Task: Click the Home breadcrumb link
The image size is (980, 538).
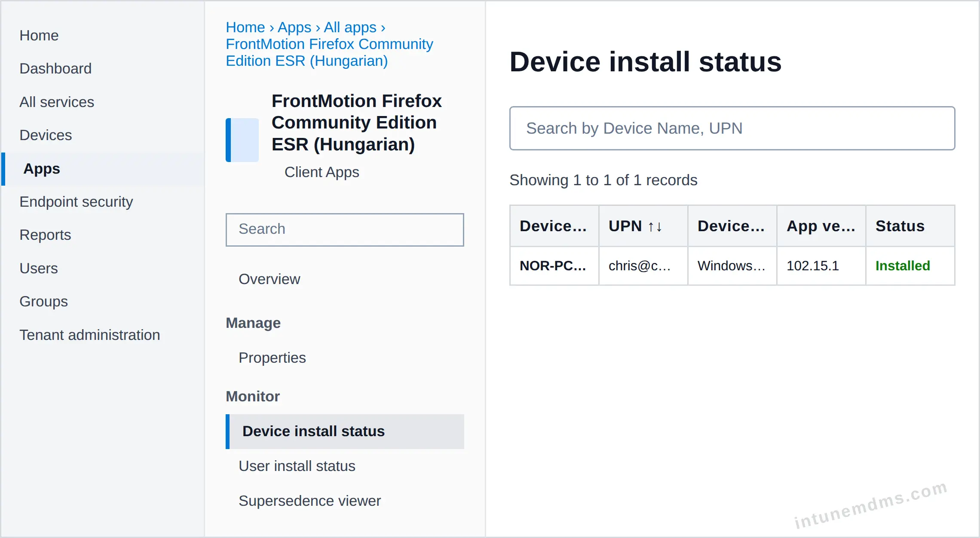Action: coord(245,27)
